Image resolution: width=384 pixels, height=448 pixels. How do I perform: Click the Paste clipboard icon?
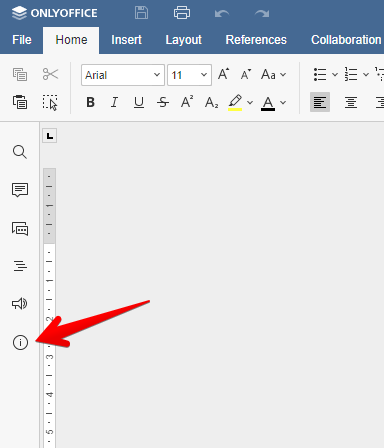[20, 102]
